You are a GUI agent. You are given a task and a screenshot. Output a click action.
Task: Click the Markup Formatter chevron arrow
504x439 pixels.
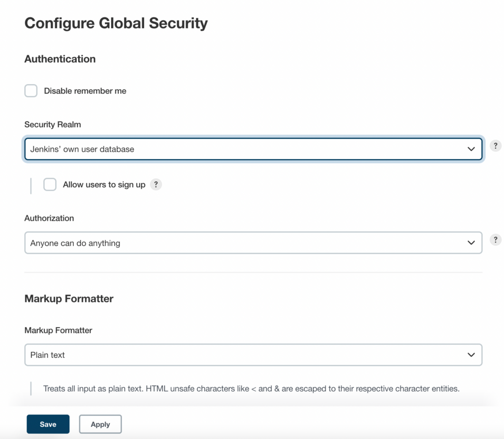[472, 355]
